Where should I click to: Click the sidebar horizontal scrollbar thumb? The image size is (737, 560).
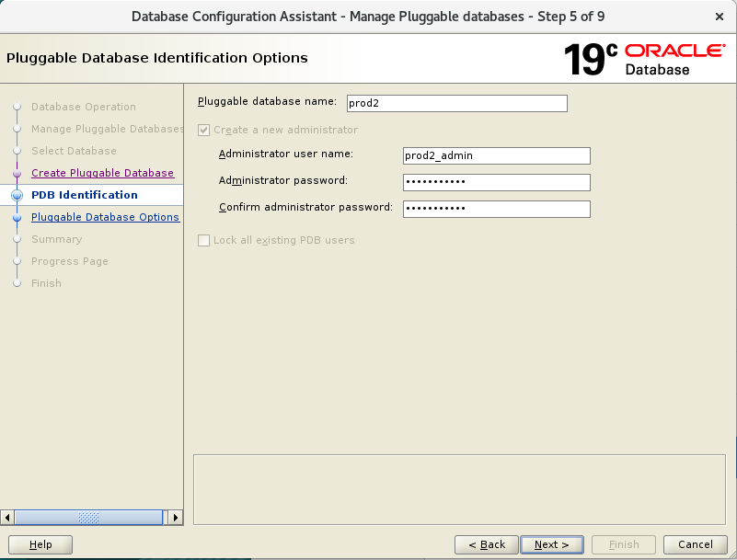(88, 518)
